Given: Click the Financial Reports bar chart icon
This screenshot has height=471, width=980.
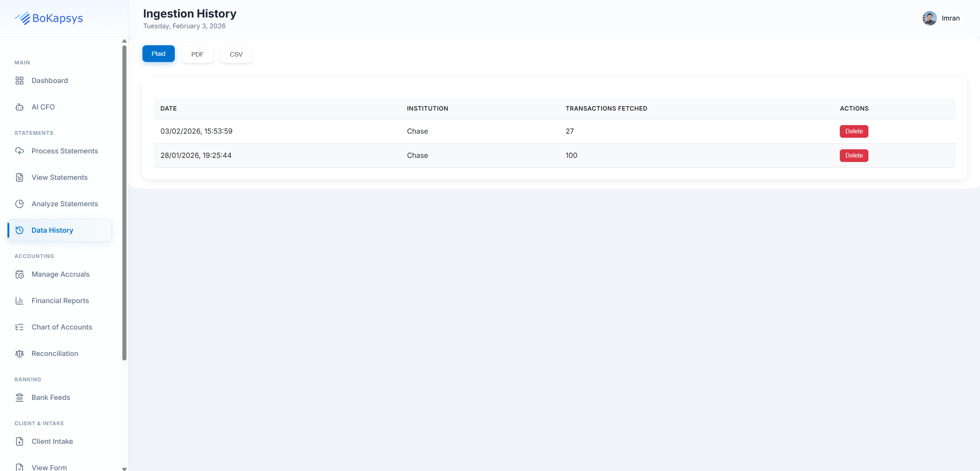Looking at the screenshot, I should 19,300.
